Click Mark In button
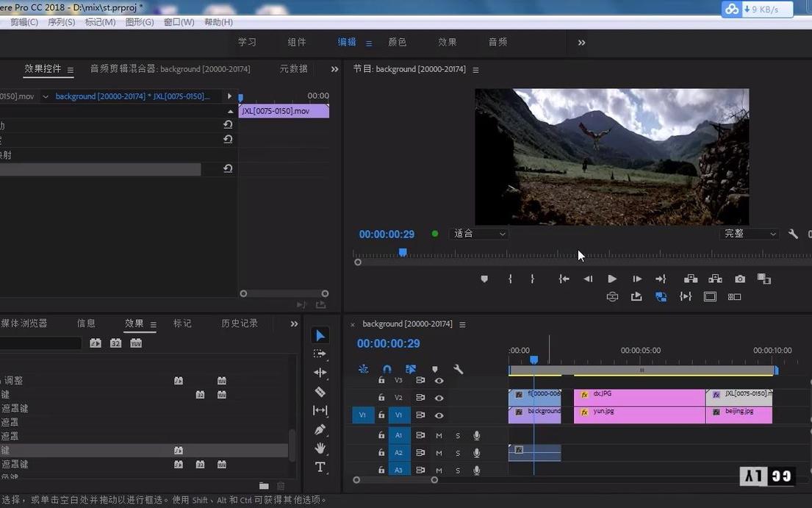Image resolution: width=812 pixels, height=508 pixels. point(510,279)
